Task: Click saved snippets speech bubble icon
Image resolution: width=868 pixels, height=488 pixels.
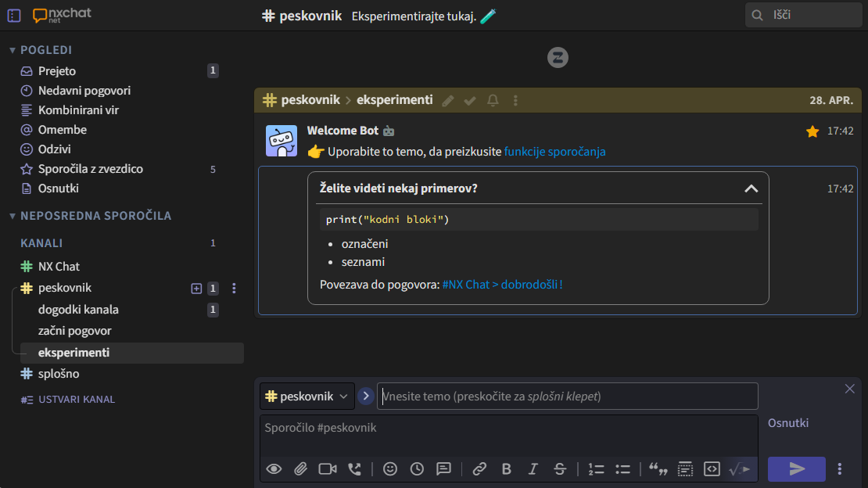Action: coord(444,469)
